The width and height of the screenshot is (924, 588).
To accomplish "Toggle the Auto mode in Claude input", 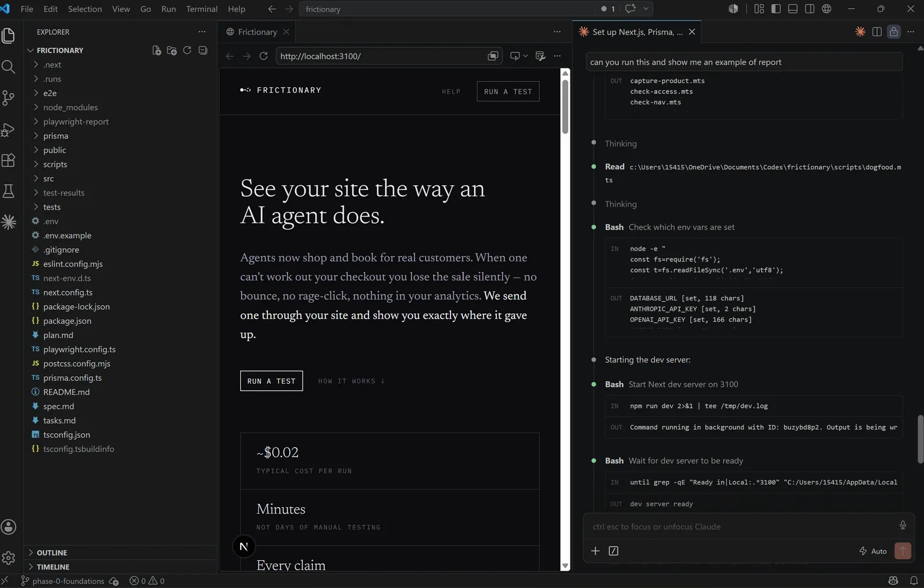I will [873, 551].
